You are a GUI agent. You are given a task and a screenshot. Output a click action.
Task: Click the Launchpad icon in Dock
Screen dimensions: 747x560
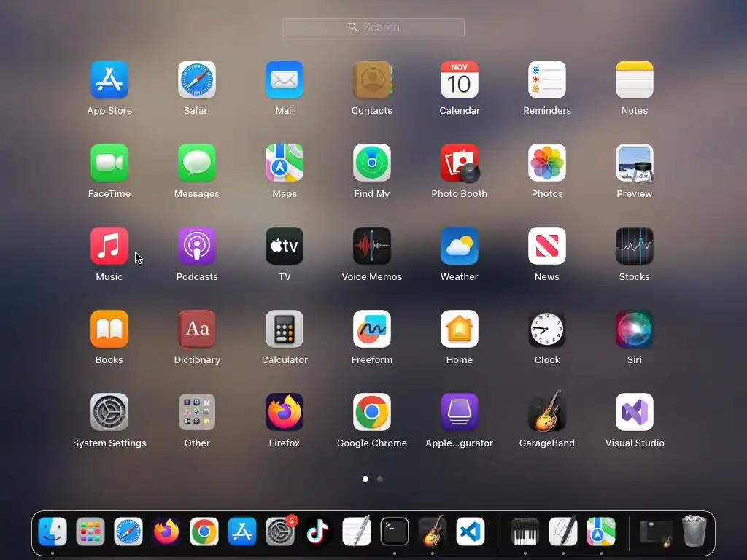coord(90,532)
